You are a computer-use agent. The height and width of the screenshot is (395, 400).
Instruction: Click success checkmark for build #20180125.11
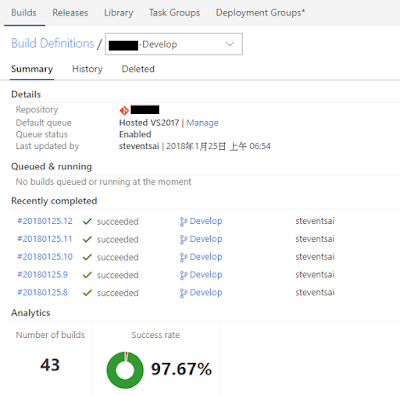coord(87,239)
